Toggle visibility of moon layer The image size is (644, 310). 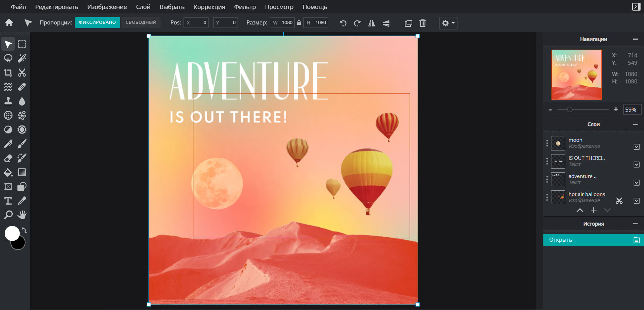pos(636,147)
